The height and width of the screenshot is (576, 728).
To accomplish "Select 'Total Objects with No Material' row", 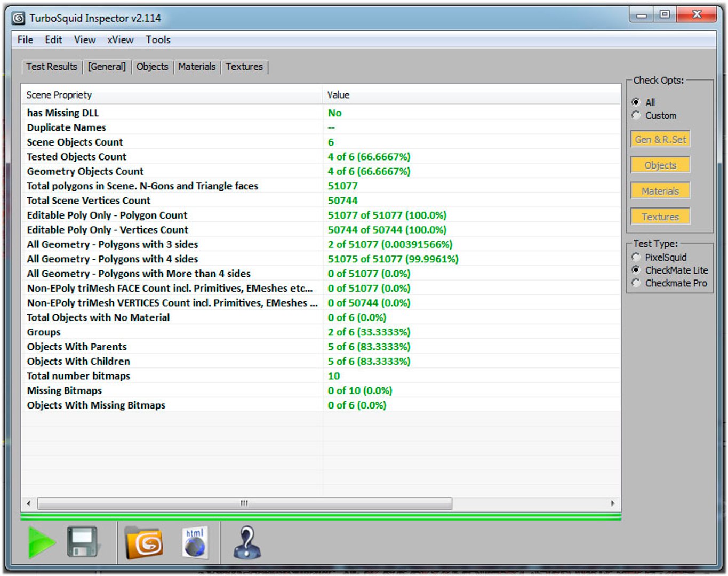I will (321, 317).
